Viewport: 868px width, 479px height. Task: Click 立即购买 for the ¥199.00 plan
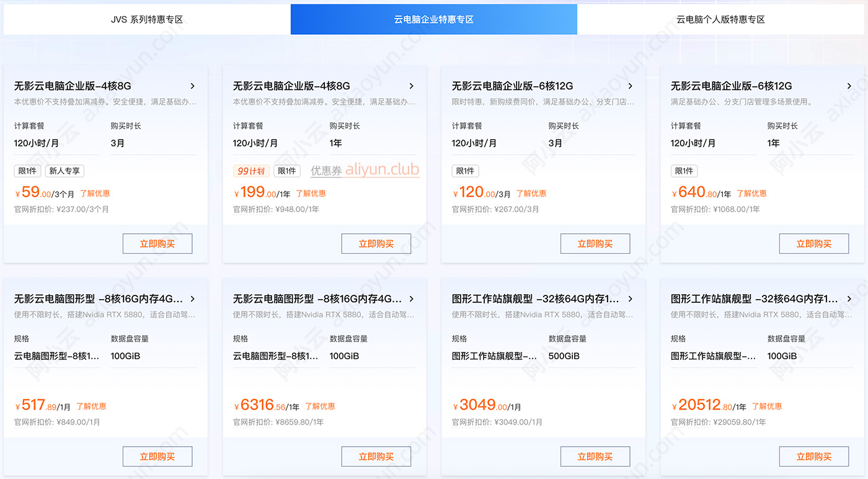[x=376, y=244]
